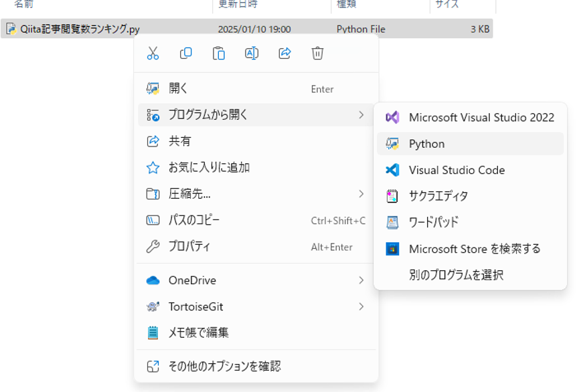Choose メモ帳で編集
579x392 pixels.
[x=256, y=333]
